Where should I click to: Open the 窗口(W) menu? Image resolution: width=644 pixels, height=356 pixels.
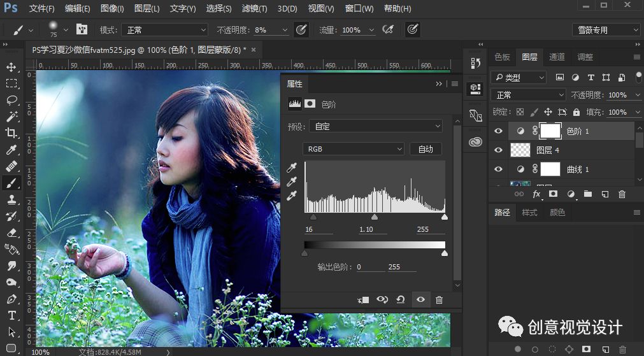359,8
